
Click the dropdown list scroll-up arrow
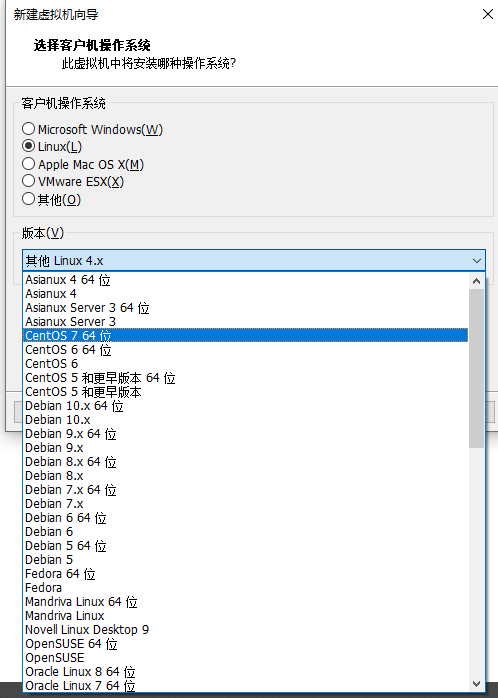tap(476, 281)
